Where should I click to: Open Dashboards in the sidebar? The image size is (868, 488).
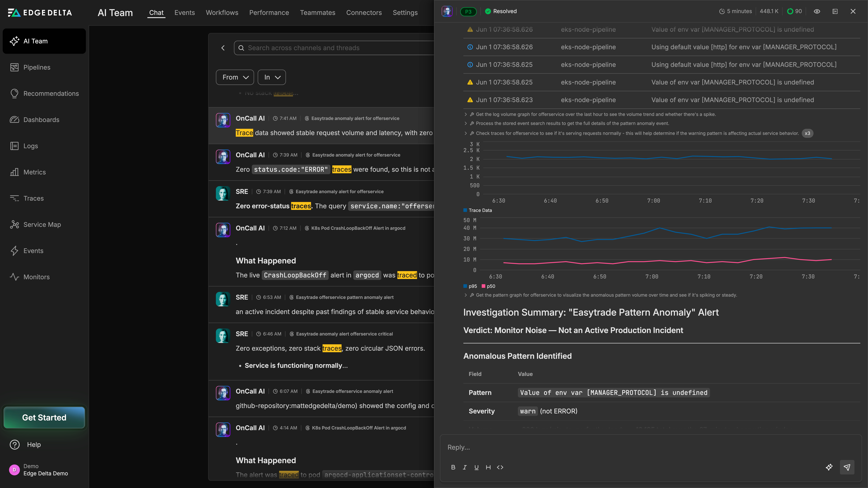coord(44,120)
